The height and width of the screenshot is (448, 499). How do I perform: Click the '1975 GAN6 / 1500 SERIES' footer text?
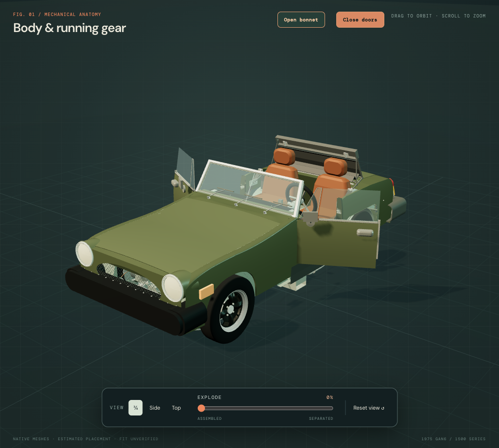pyautogui.click(x=453, y=439)
